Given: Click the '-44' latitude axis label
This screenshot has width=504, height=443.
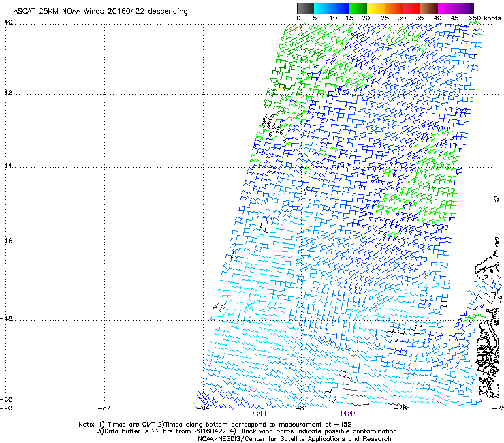Looking at the screenshot, I should [6, 166].
